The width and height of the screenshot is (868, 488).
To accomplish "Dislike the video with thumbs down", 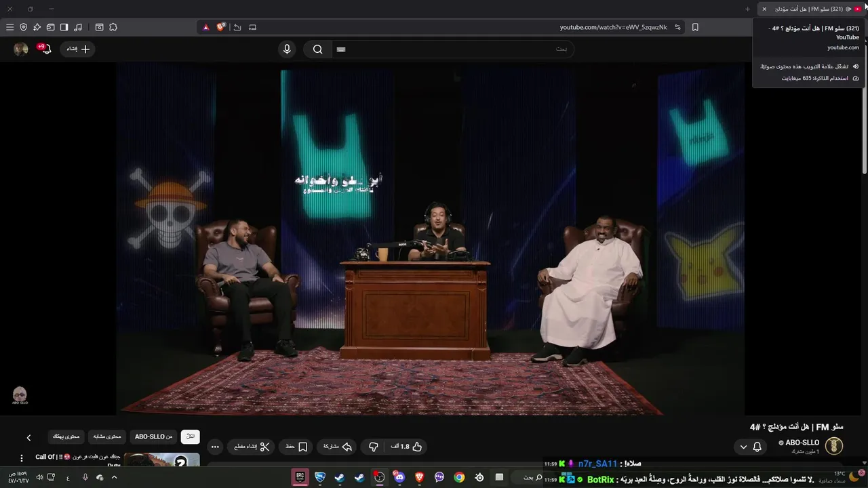I will (373, 447).
